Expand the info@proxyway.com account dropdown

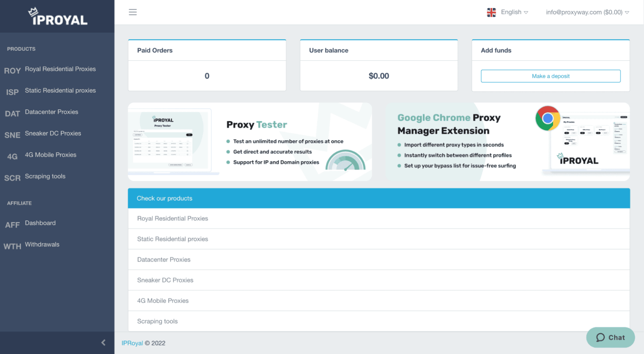(x=587, y=12)
